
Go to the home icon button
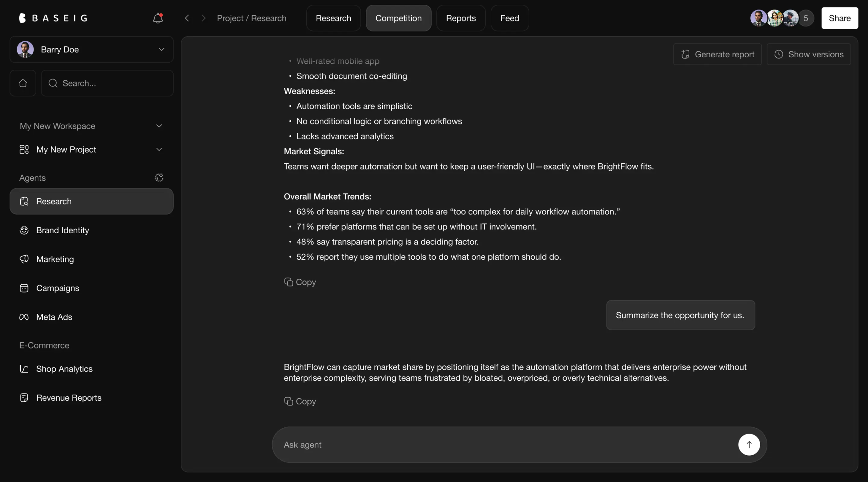click(23, 83)
